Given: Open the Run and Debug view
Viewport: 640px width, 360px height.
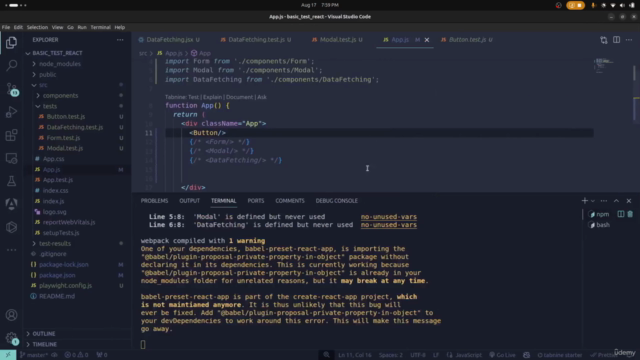Looking at the screenshot, I should (11, 112).
